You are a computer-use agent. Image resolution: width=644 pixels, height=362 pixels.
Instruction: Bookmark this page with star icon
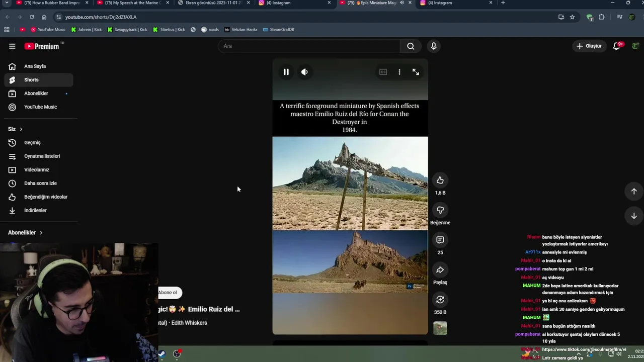pyautogui.click(x=572, y=17)
